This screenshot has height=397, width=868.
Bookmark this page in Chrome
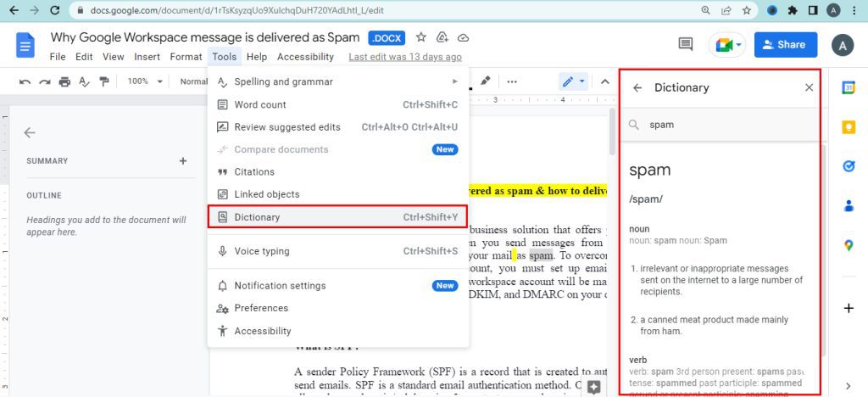pyautogui.click(x=746, y=10)
